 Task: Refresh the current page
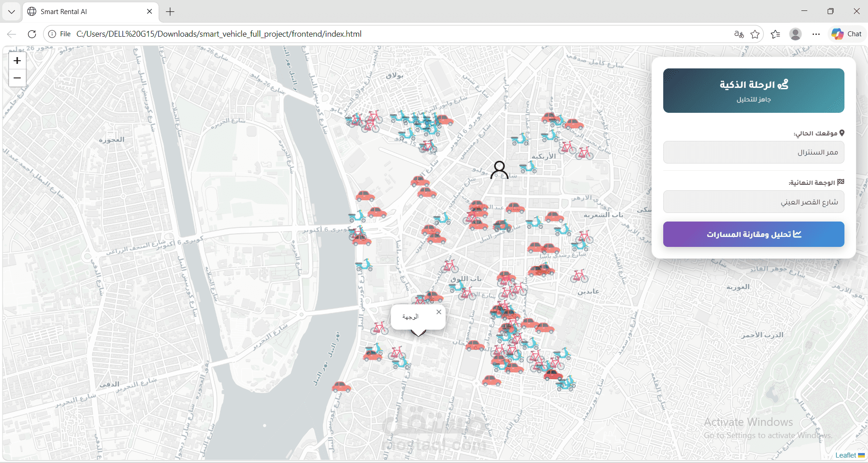point(32,34)
